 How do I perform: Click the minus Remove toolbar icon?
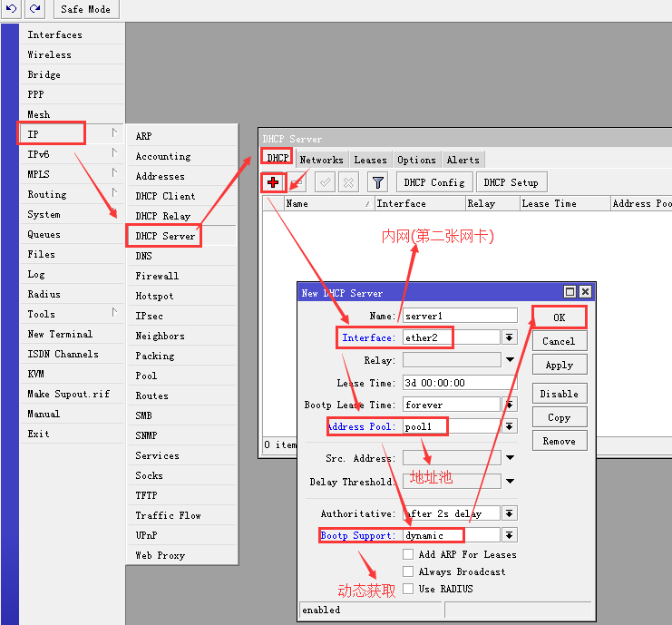pos(297,182)
